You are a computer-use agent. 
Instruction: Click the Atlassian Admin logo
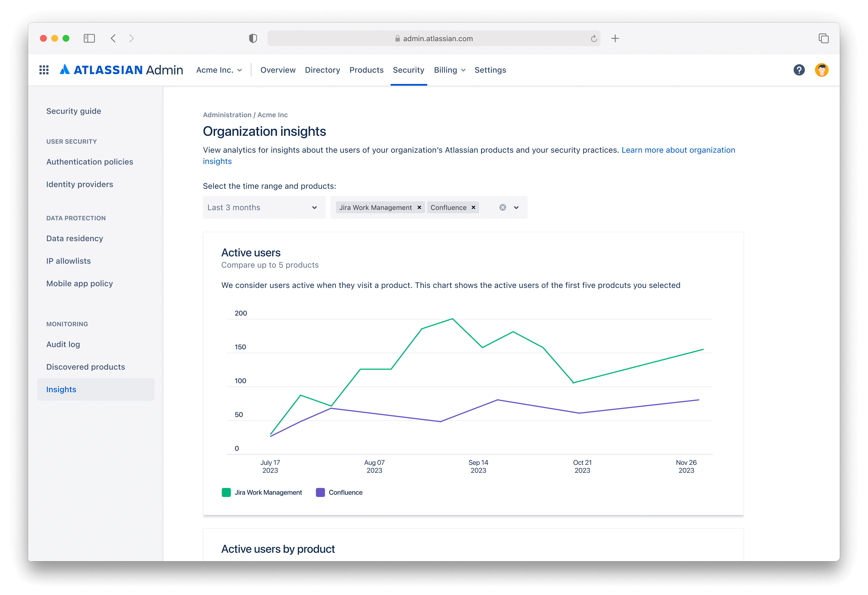(121, 70)
